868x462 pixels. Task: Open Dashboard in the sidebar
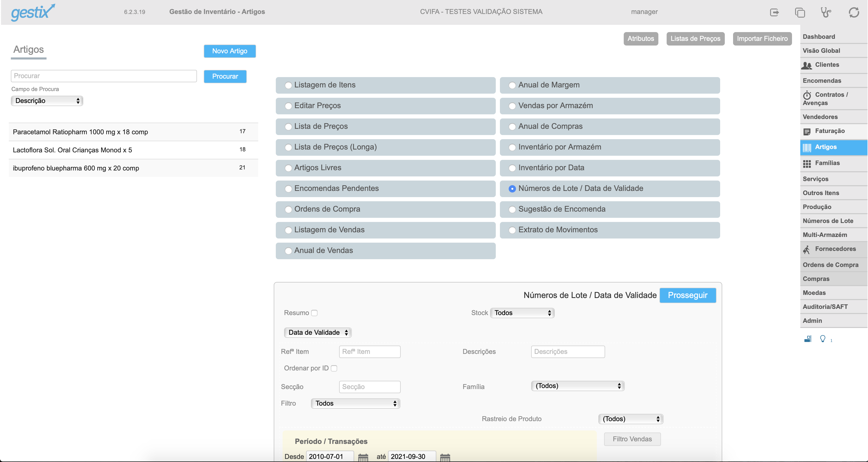(834, 37)
